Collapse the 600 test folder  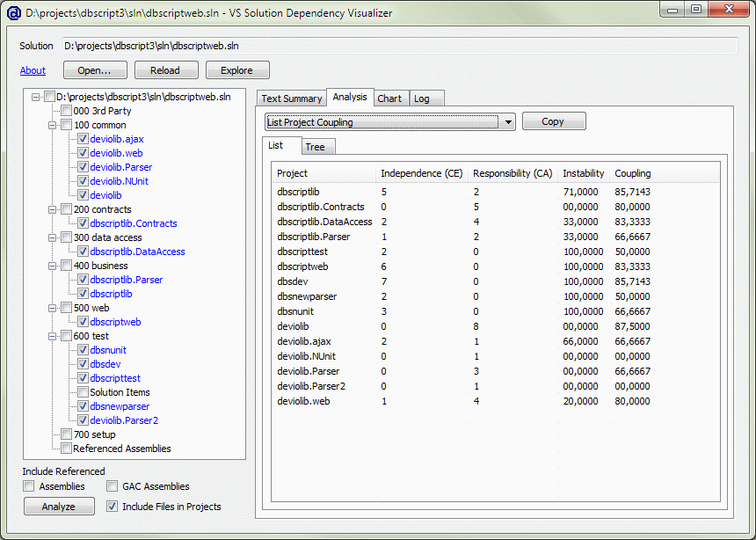tap(52, 336)
